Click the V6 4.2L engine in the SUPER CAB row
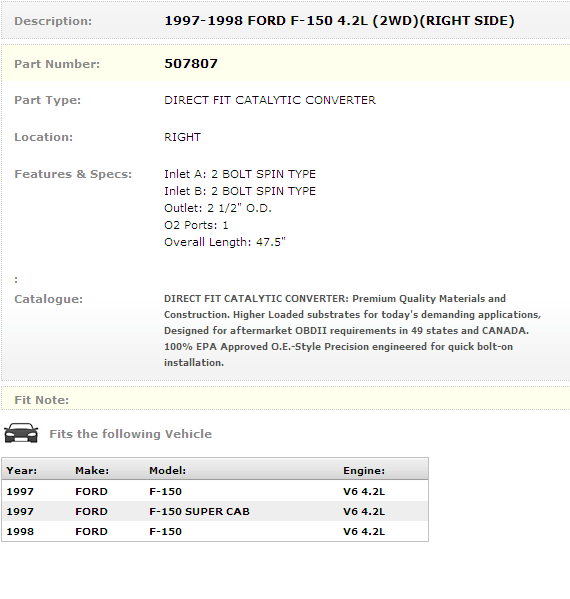This screenshot has height=599, width=570. 364,512
